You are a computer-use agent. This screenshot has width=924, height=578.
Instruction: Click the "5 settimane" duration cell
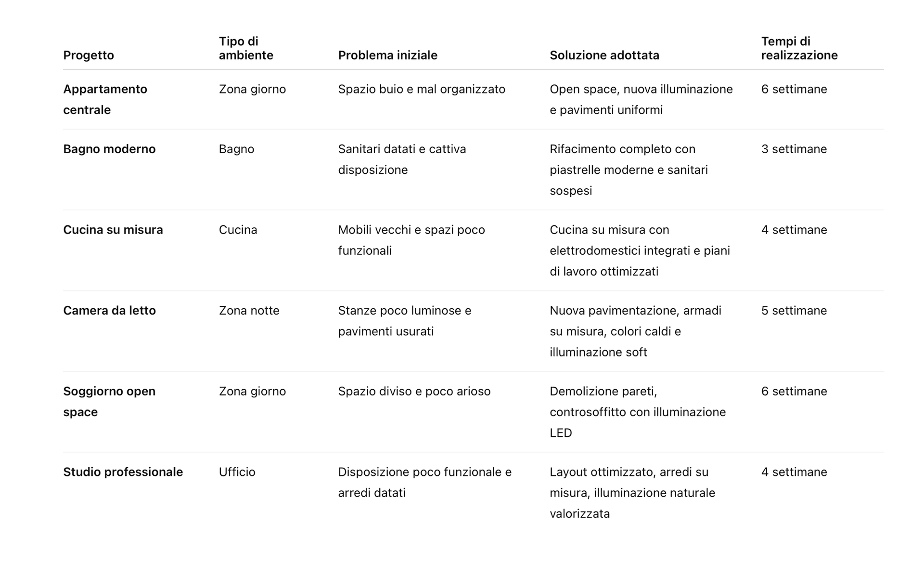point(794,311)
